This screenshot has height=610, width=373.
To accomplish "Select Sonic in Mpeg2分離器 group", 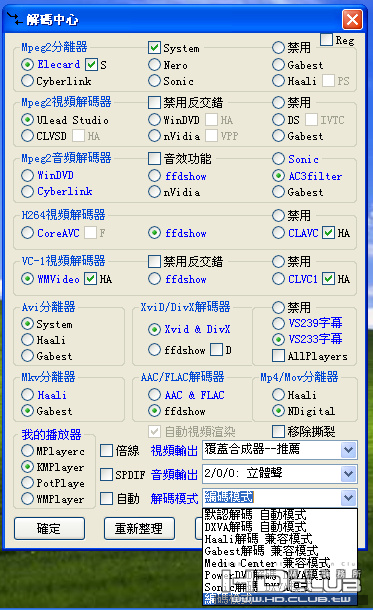I will (154, 81).
